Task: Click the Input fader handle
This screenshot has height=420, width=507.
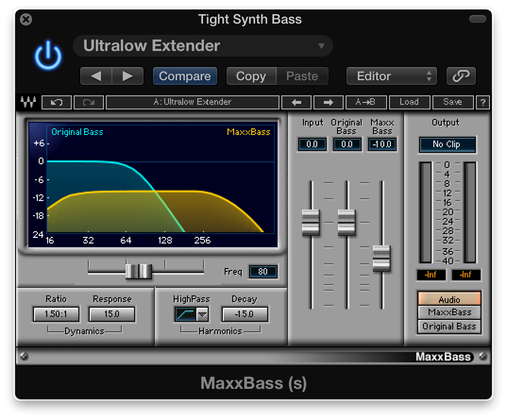Action: [311, 222]
